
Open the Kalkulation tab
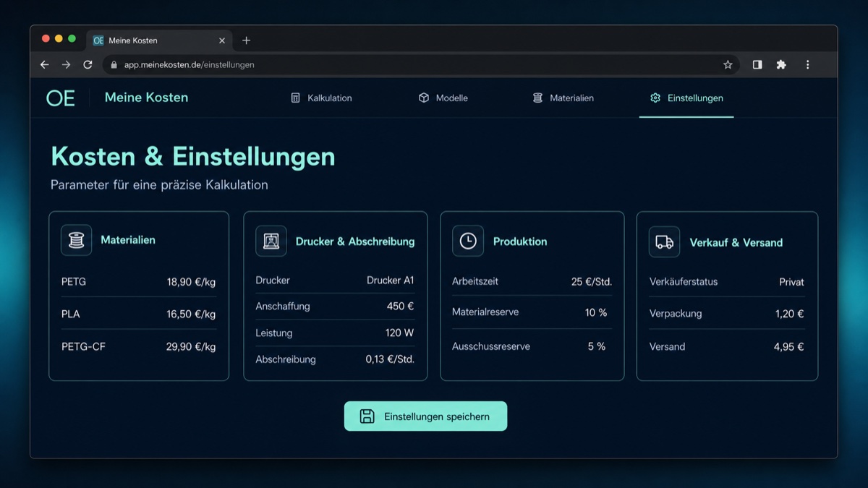[x=321, y=98]
